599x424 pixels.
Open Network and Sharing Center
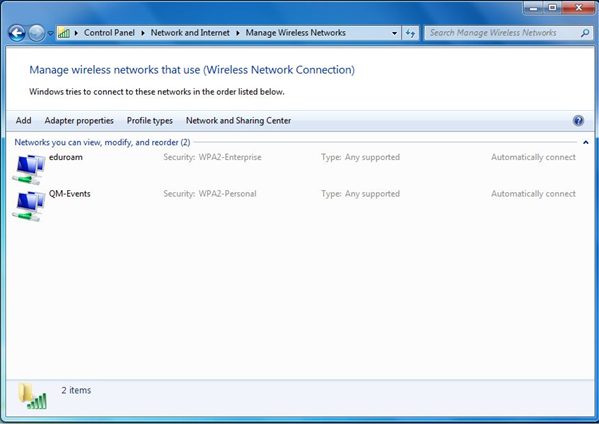pos(238,121)
